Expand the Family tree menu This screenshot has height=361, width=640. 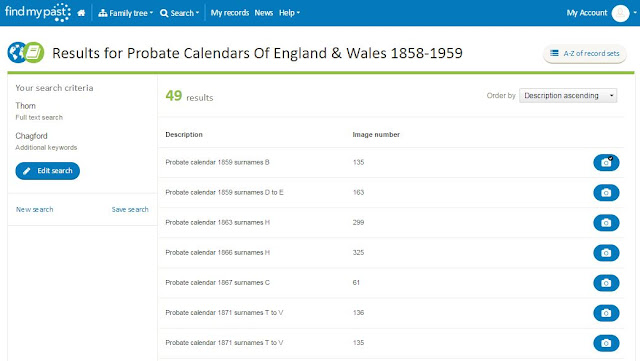[126, 13]
